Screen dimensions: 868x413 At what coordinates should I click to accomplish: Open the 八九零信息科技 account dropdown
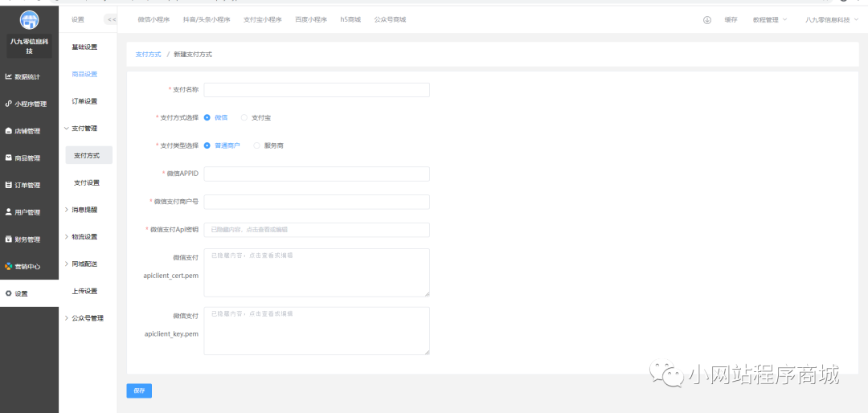[832, 19]
